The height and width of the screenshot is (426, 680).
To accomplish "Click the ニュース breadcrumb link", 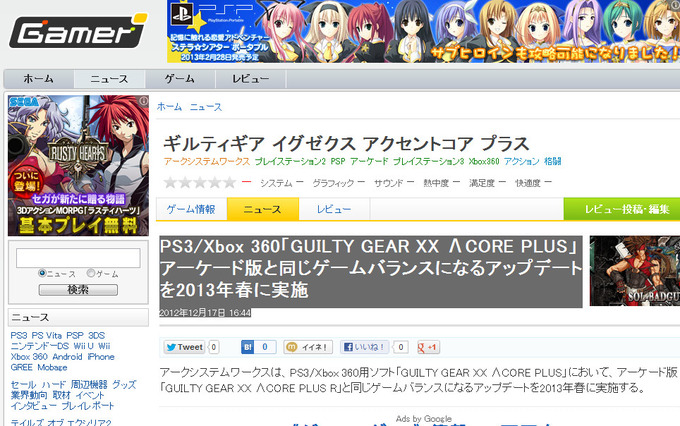I will (206, 107).
